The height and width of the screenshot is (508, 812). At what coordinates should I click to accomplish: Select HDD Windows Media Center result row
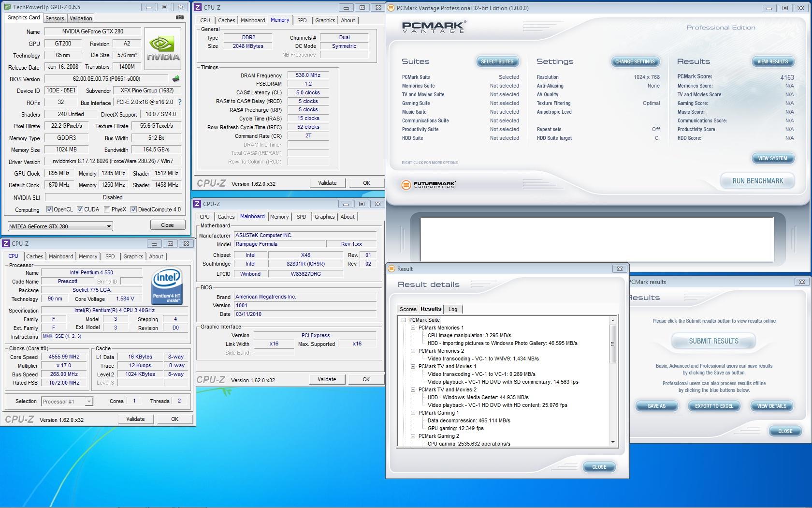478,397
